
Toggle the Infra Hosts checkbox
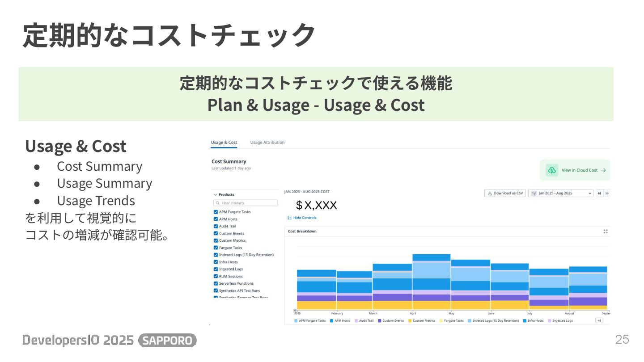click(x=216, y=262)
